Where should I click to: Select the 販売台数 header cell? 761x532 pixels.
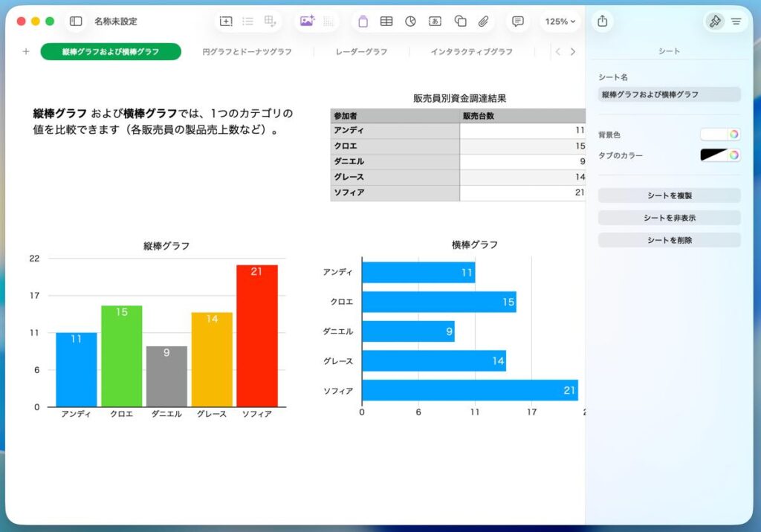522,115
